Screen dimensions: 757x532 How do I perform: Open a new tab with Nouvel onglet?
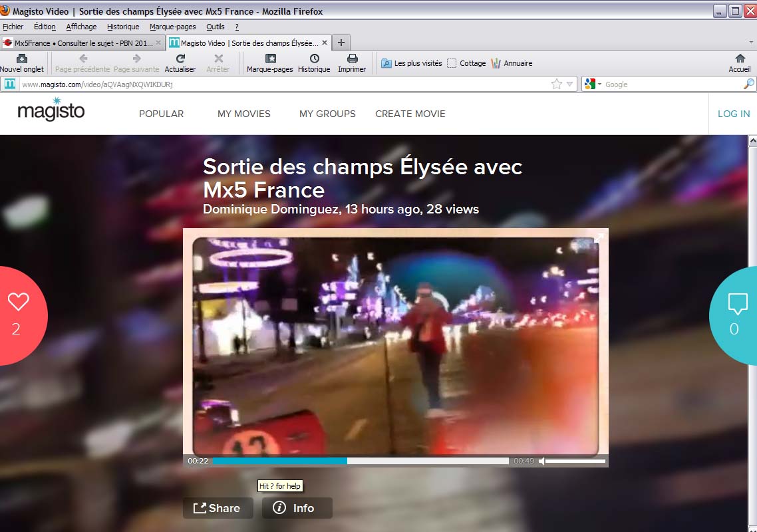click(22, 63)
